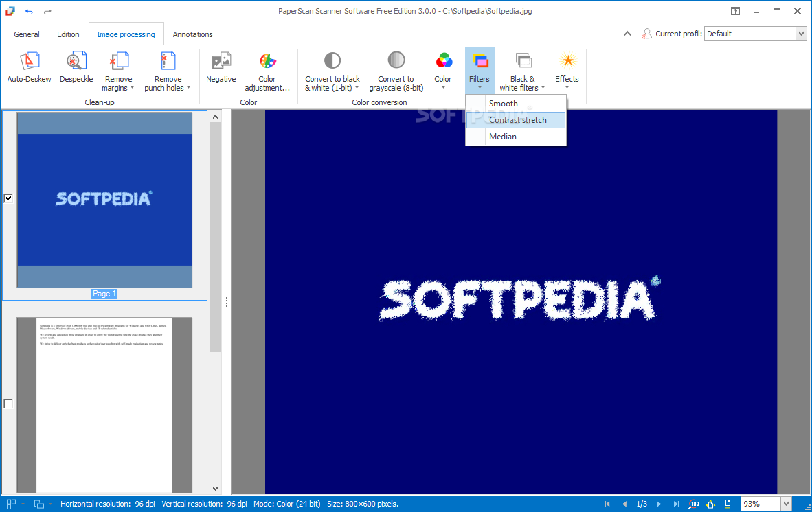
Task: Choose Smooth from the Filters menu
Action: [x=516, y=104]
